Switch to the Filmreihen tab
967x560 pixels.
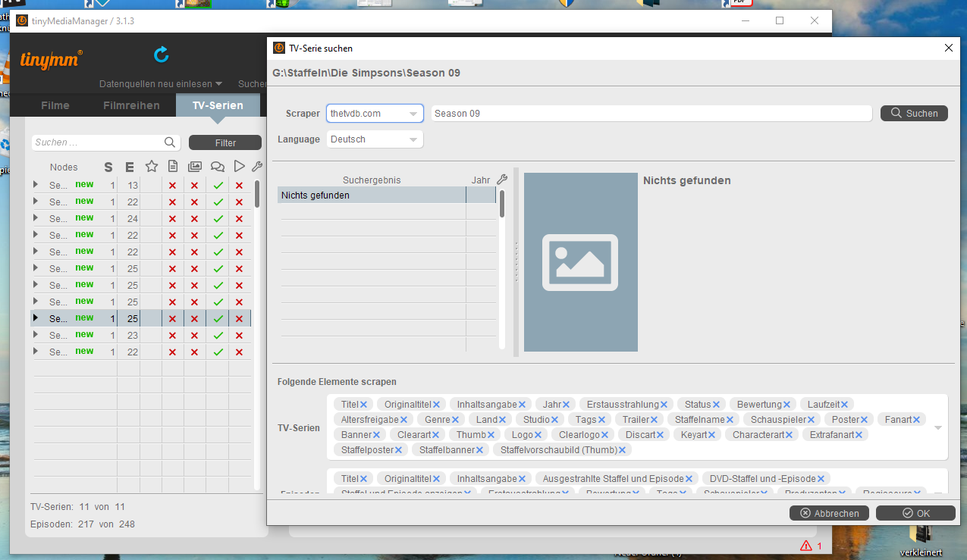click(131, 105)
